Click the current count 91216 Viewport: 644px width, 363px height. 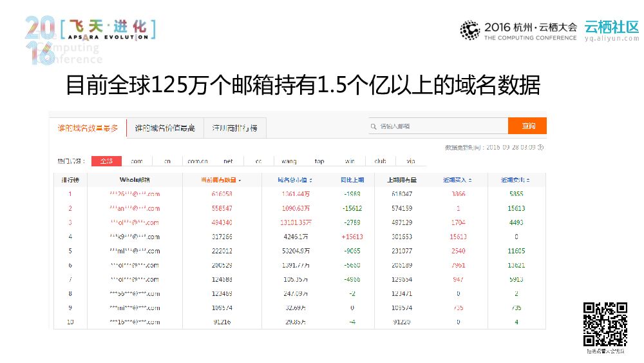222,322
